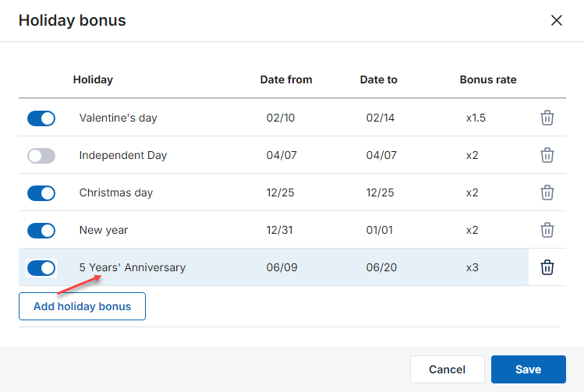Disable the Valentine's day toggle
Image resolution: width=584 pixels, height=392 pixels.
(41, 118)
